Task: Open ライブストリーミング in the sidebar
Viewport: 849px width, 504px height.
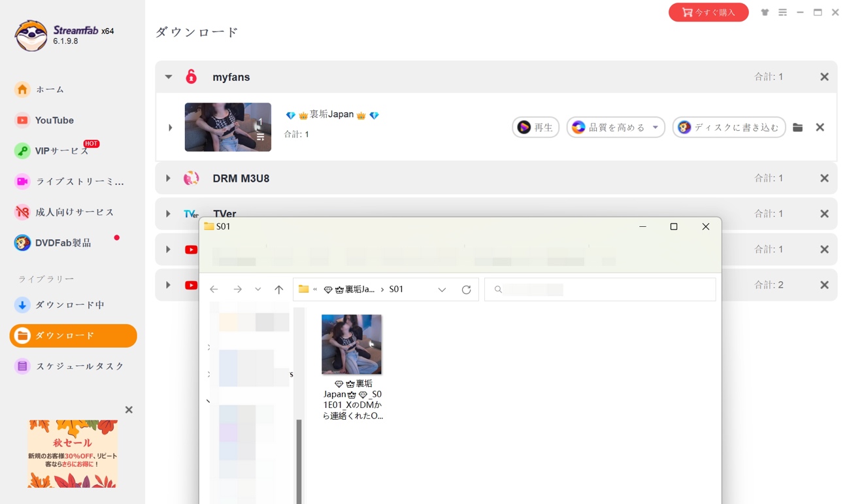Action: click(69, 182)
